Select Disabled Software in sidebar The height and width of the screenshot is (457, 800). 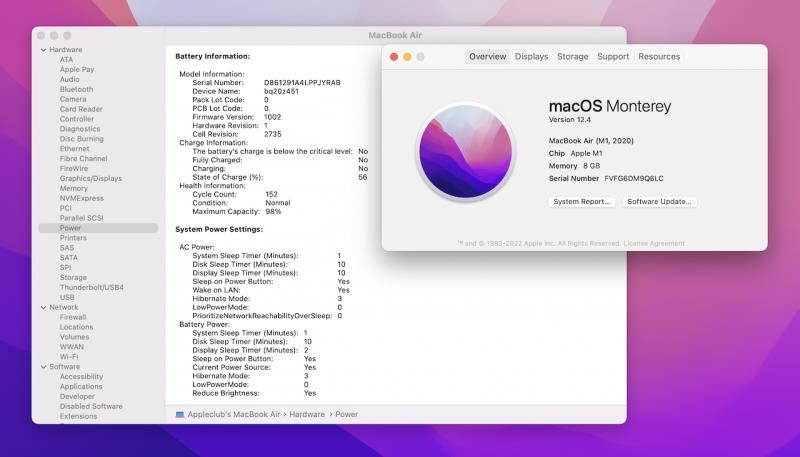click(x=91, y=406)
